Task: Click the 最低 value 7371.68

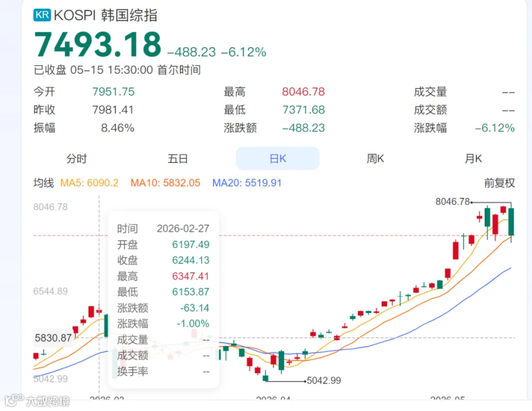Action: (x=304, y=110)
